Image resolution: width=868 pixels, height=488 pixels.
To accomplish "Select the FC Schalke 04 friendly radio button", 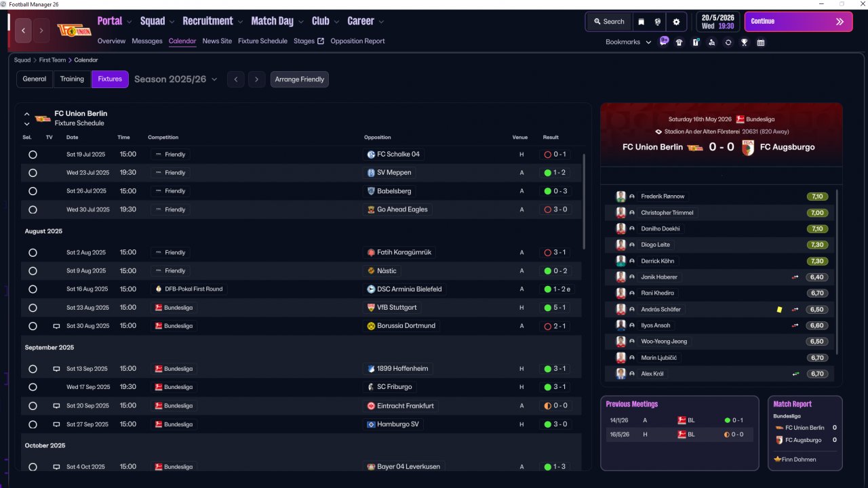I will (x=33, y=155).
